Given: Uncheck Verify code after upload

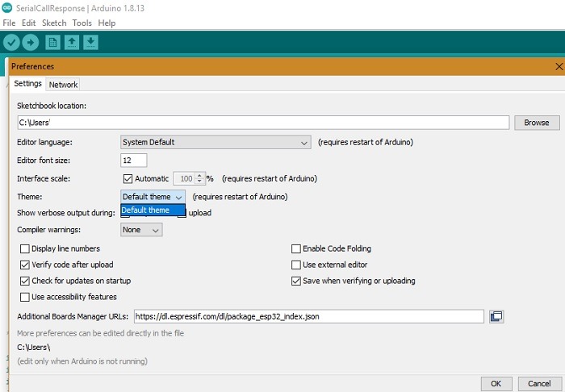Looking at the screenshot, I should [25, 265].
